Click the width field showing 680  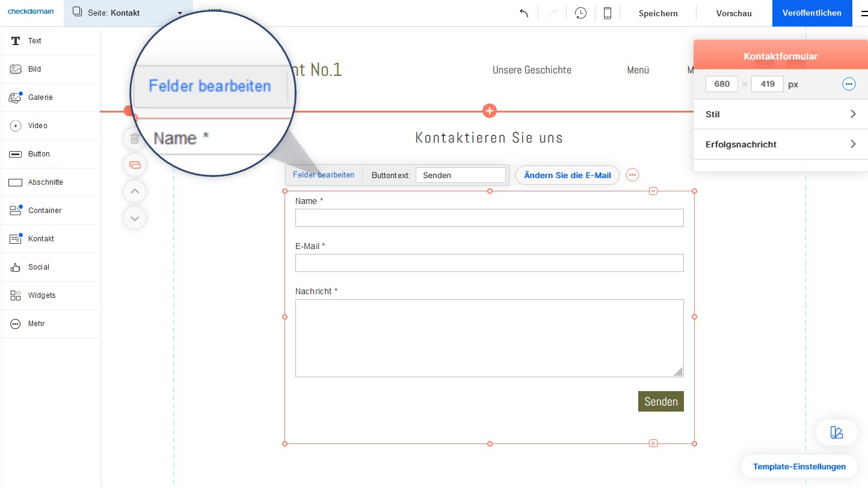click(x=722, y=84)
